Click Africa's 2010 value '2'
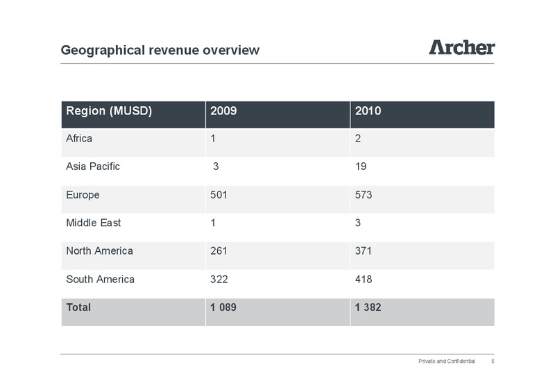Image resolution: width=555 pixels, height=392 pixels. coord(358,138)
